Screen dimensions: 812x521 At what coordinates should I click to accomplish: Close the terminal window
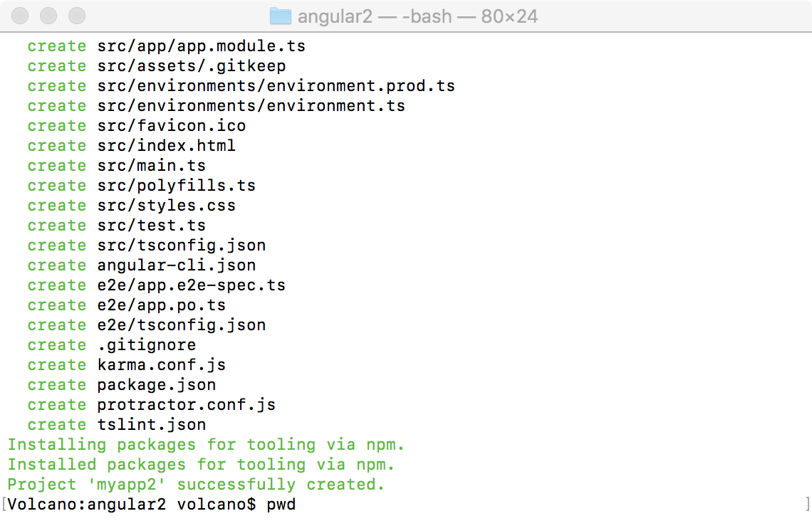point(21,16)
